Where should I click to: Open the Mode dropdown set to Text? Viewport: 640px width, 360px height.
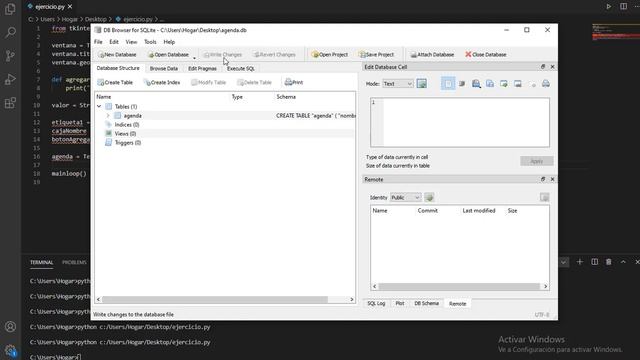pos(398,84)
